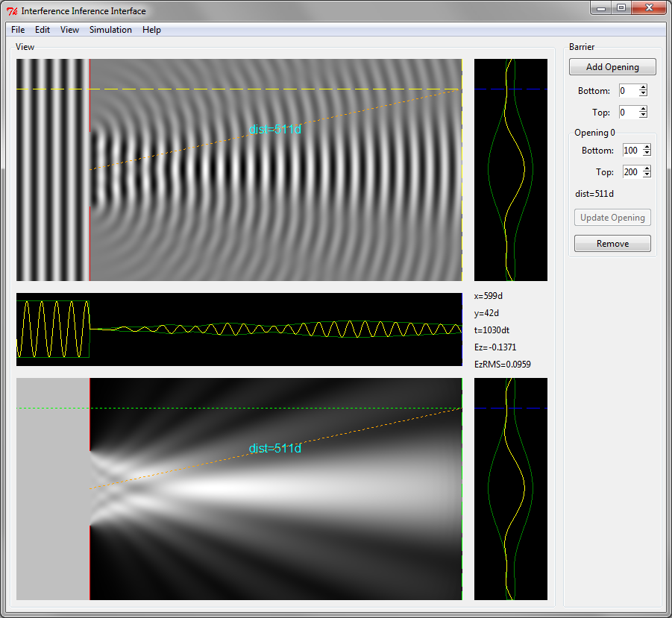The image size is (672, 618).
Task: Click the horizontal slice waveform plot
Action: [x=239, y=330]
